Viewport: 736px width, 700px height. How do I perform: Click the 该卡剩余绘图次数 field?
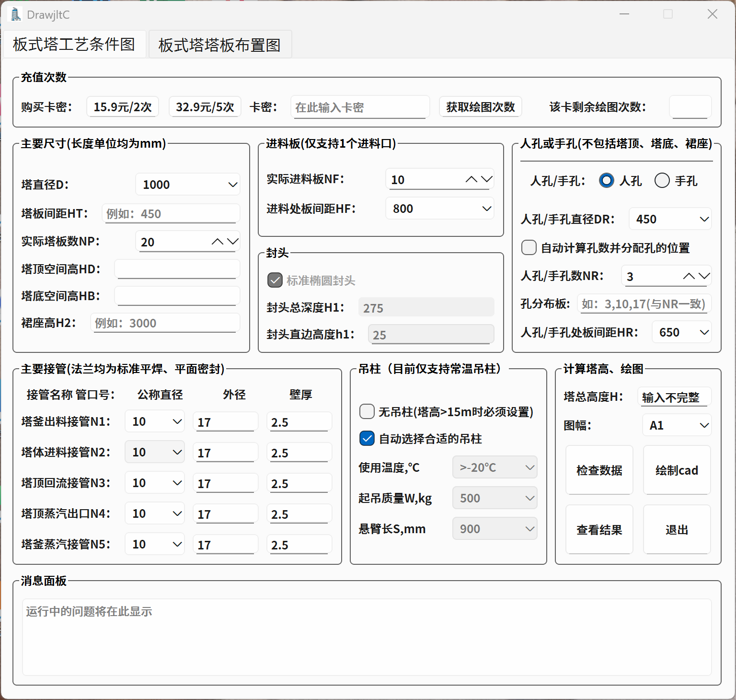point(690,107)
